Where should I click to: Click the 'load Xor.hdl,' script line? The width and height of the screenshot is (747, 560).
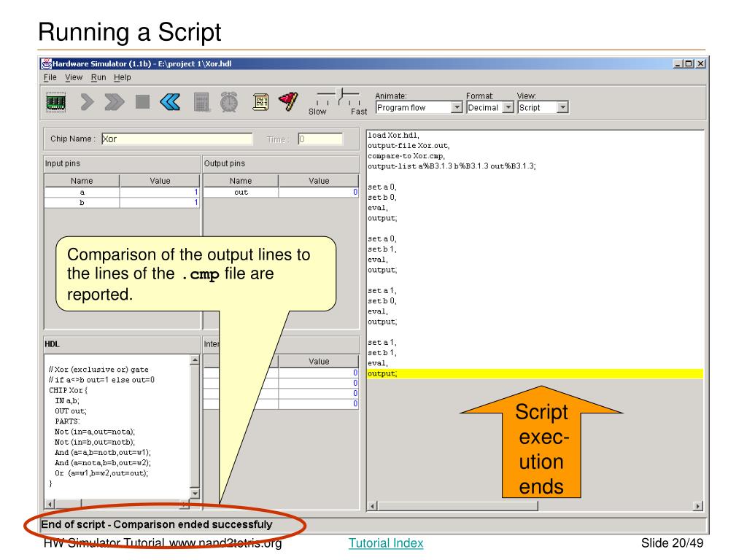393,135
